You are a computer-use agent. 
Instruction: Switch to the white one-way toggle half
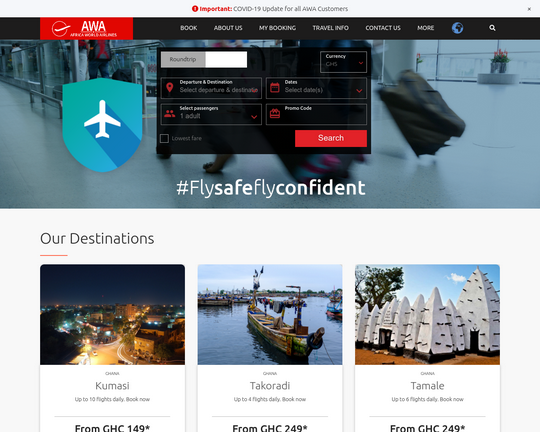[x=226, y=59]
